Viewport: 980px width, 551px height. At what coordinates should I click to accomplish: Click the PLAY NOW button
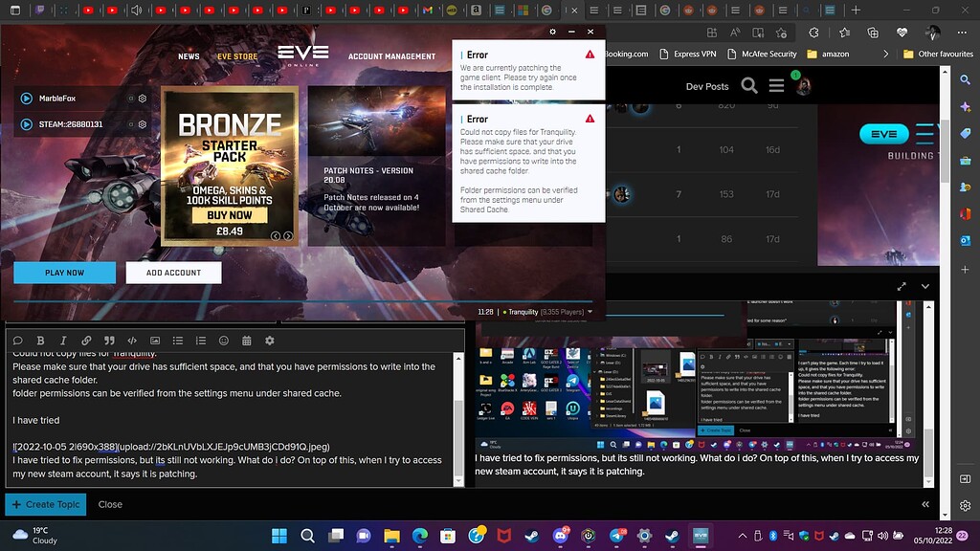pos(64,272)
